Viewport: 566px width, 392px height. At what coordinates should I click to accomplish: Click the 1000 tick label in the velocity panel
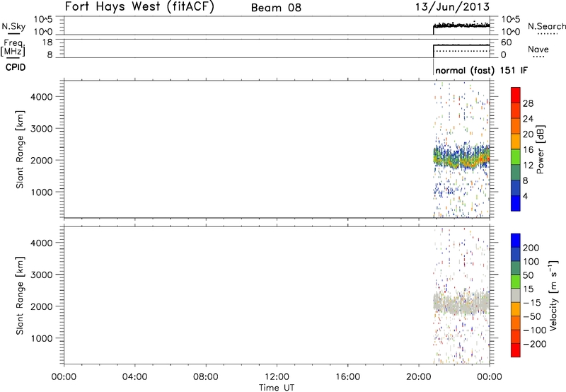[x=42, y=338]
